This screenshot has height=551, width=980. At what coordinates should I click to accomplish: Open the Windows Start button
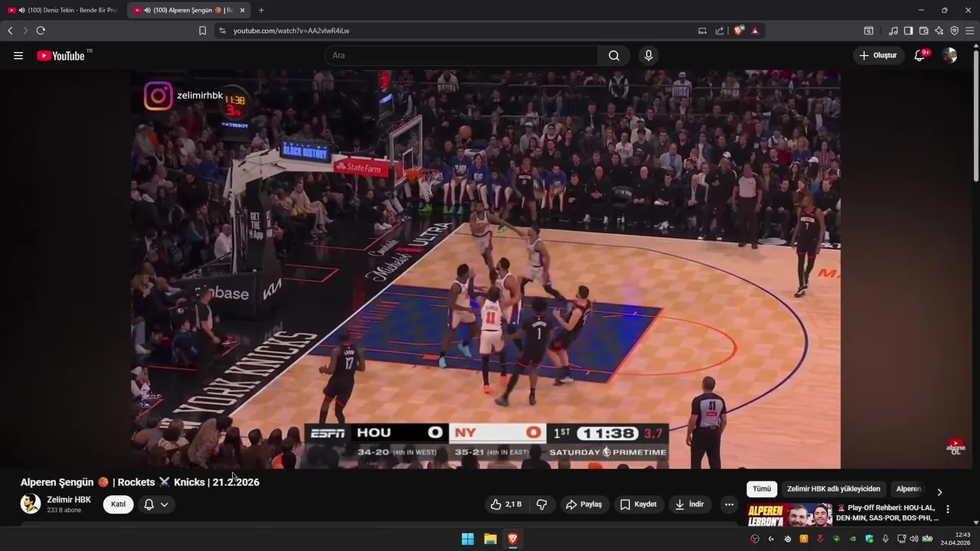[x=468, y=539]
